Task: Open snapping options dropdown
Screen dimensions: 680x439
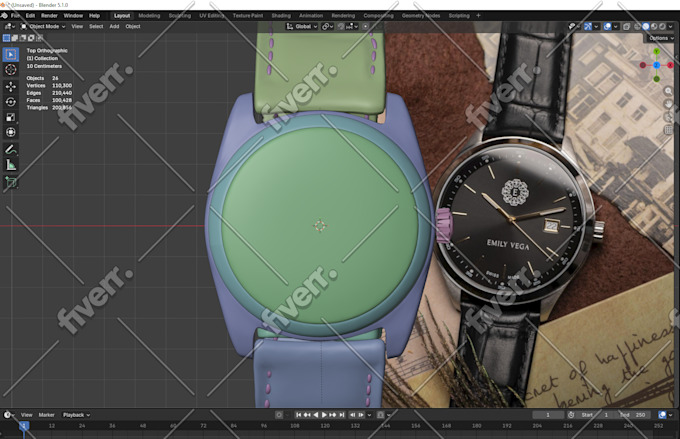Action: tap(352, 26)
